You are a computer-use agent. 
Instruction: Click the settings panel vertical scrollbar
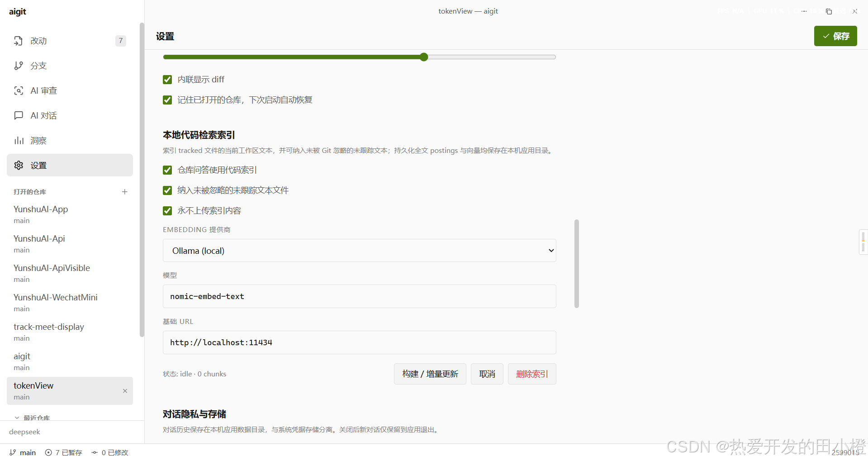pyautogui.click(x=577, y=264)
